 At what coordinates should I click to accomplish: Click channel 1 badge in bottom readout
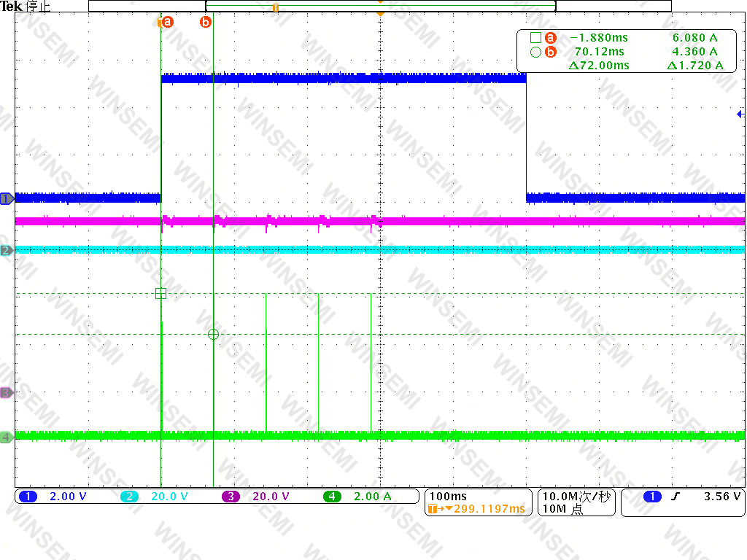pyautogui.click(x=28, y=497)
